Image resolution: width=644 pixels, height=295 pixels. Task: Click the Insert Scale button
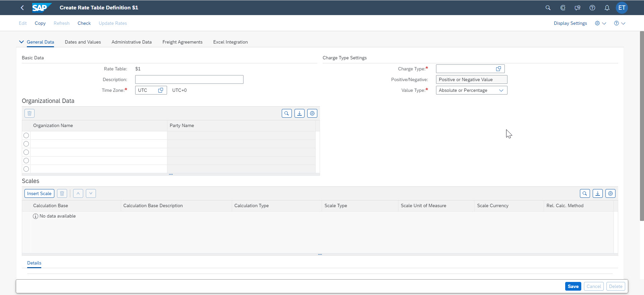tap(39, 193)
